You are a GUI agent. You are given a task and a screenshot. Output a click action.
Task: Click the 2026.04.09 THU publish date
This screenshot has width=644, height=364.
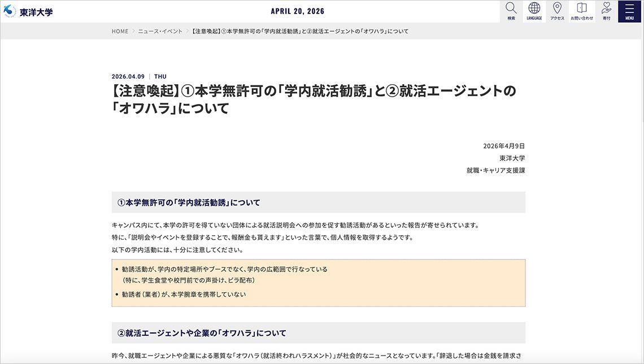pos(139,76)
